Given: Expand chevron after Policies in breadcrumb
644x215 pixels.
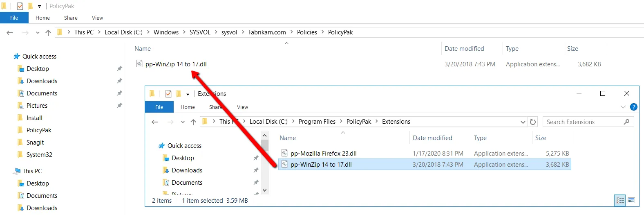Looking at the screenshot, I should pyautogui.click(x=323, y=32).
